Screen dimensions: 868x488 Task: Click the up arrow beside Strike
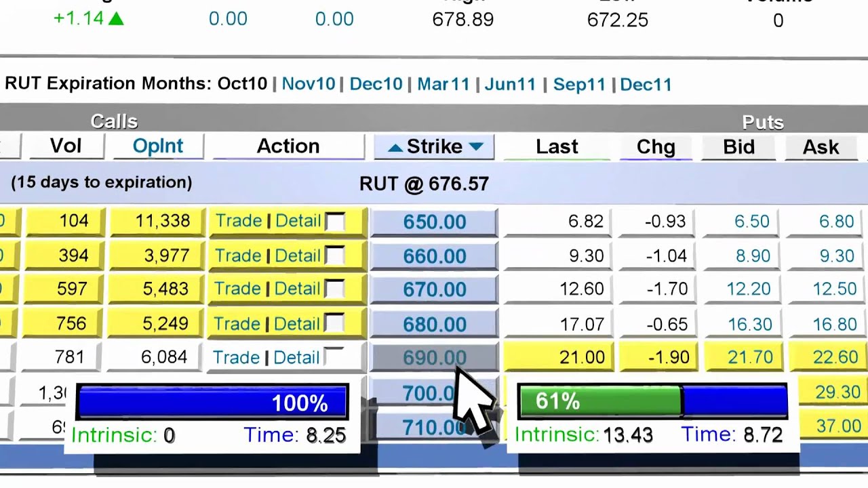point(395,147)
